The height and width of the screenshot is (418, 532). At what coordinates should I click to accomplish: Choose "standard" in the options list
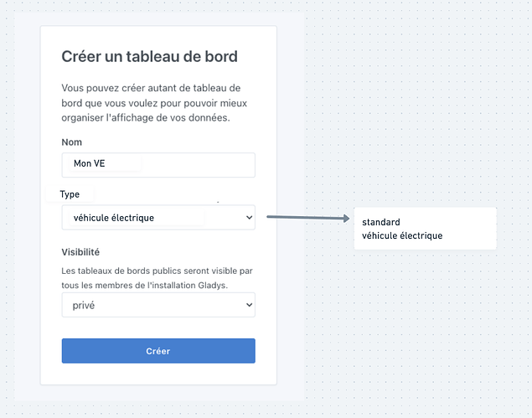pos(381,223)
